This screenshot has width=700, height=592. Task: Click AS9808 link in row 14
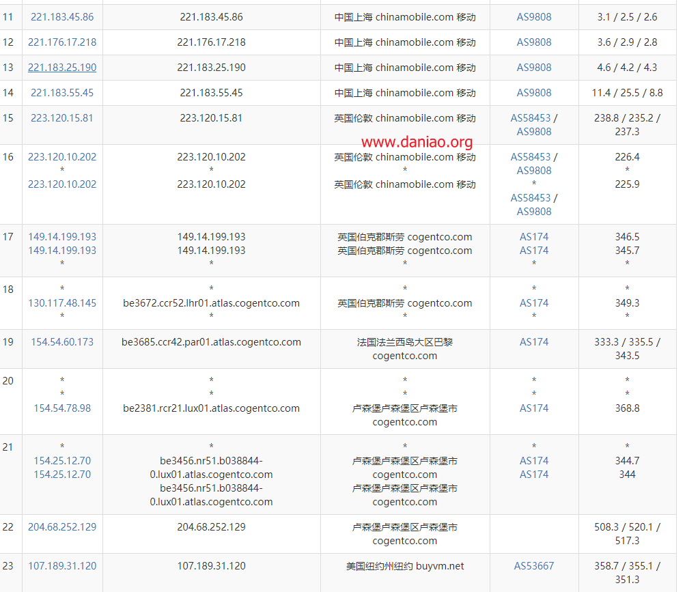534,93
